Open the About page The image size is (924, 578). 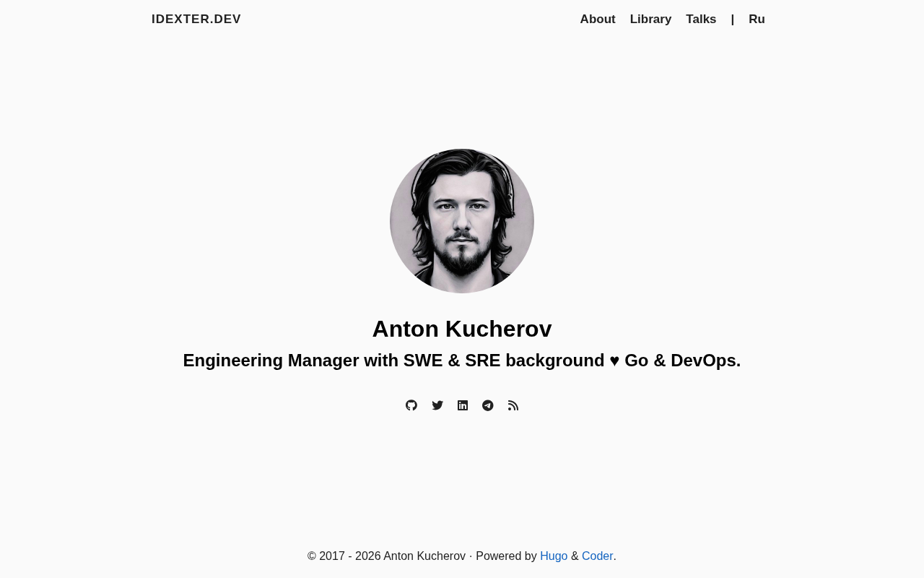tap(598, 20)
